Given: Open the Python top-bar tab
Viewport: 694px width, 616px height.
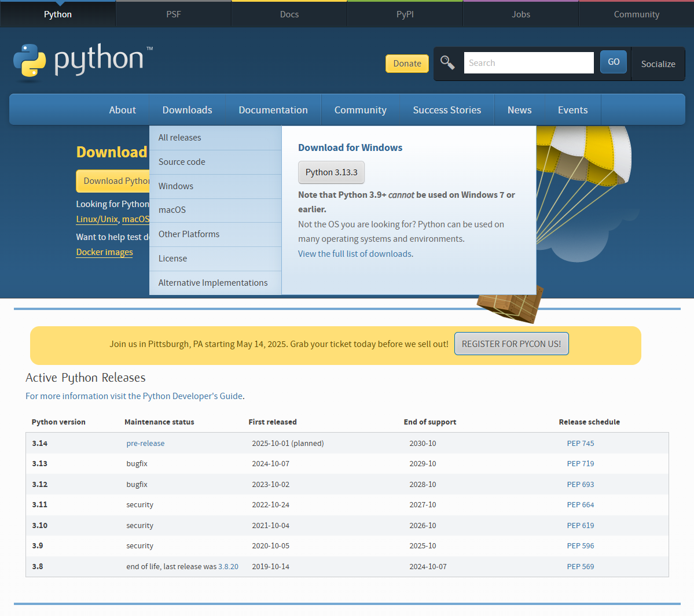Looking at the screenshot, I should [57, 14].
